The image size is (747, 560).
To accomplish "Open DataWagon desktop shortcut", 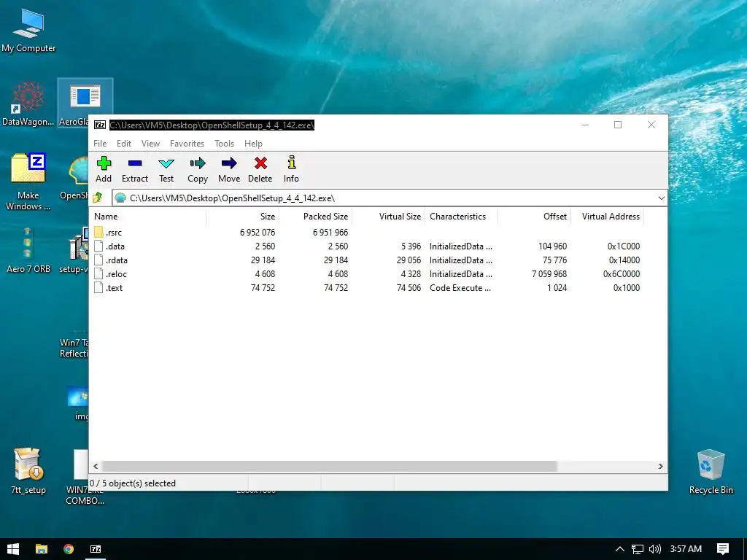I will 28,97.
